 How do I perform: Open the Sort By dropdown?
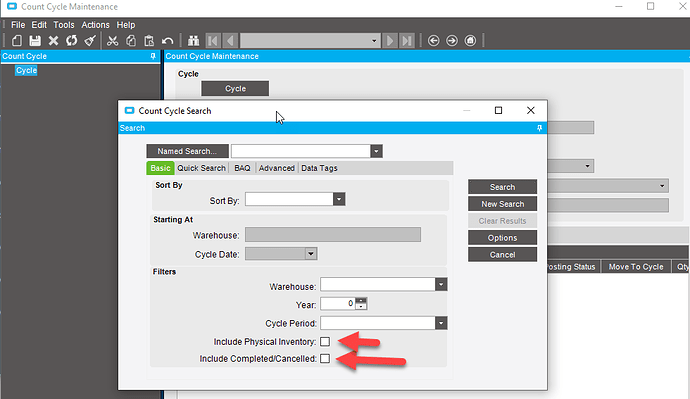click(339, 199)
